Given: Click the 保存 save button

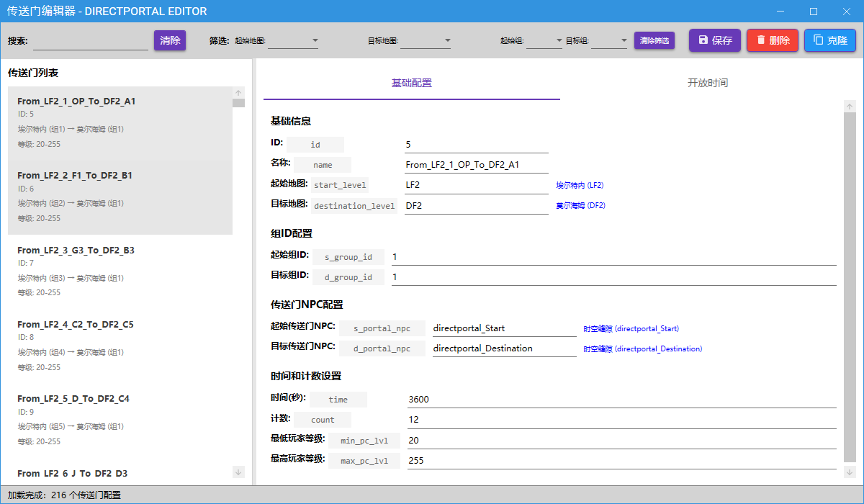Looking at the screenshot, I should tap(714, 40).
